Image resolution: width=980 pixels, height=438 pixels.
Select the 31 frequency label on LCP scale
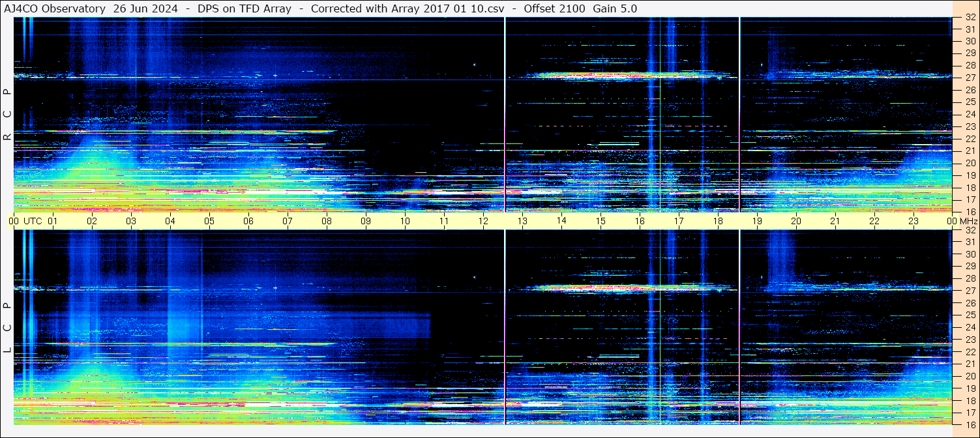[970, 242]
